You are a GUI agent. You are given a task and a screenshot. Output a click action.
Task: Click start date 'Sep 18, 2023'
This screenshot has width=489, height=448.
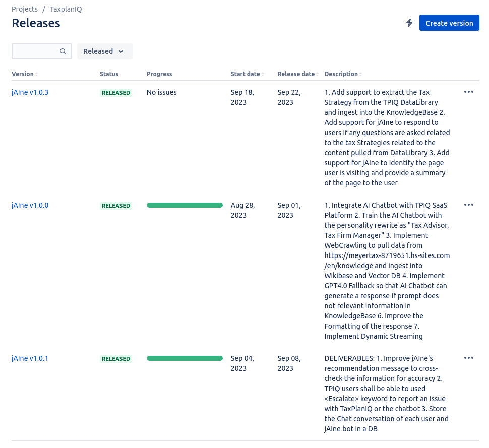(x=242, y=97)
